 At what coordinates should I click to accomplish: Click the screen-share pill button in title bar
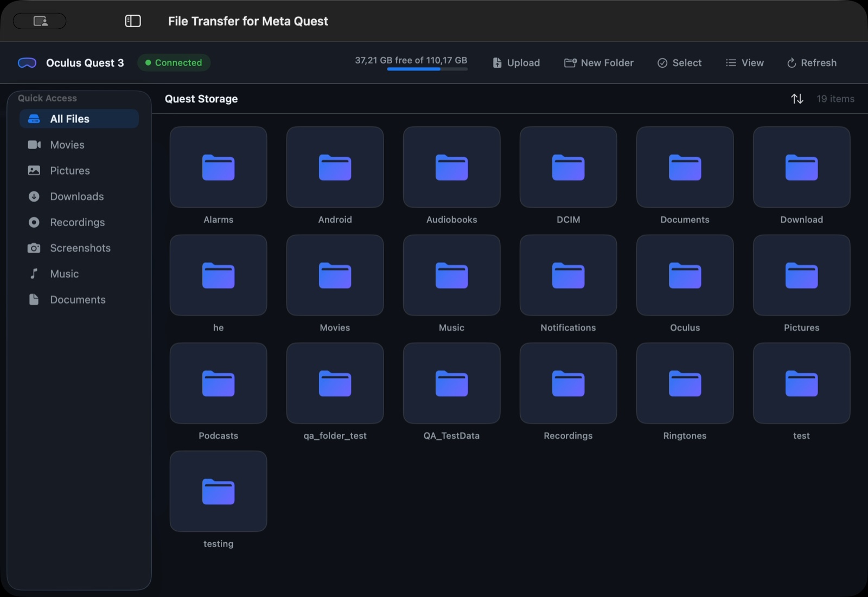pyautogui.click(x=40, y=21)
